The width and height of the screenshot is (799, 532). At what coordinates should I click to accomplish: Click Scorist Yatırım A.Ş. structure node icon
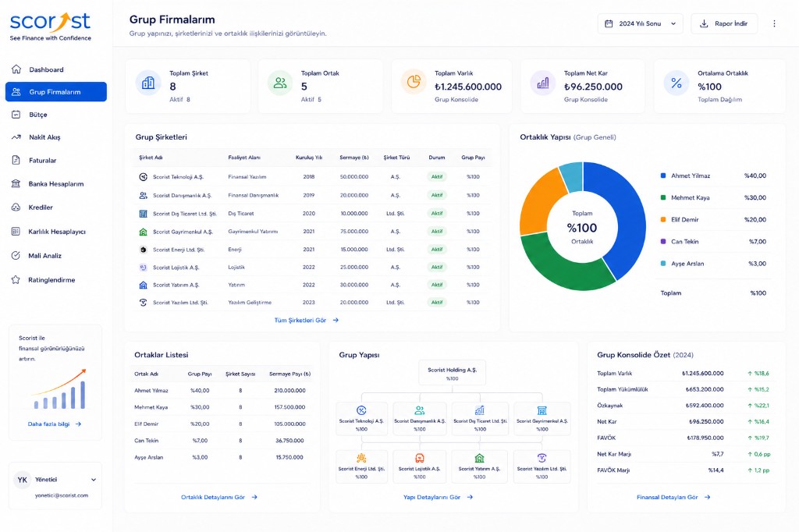480,458
